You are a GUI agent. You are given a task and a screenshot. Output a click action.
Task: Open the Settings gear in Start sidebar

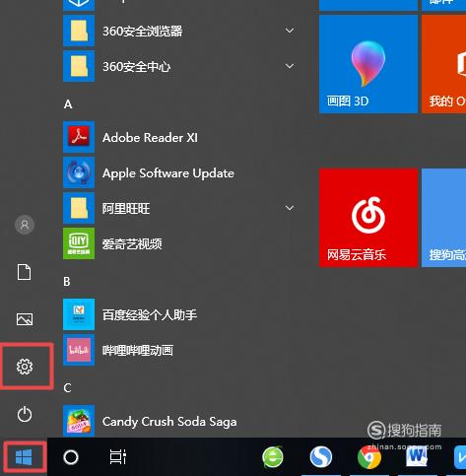(25, 367)
